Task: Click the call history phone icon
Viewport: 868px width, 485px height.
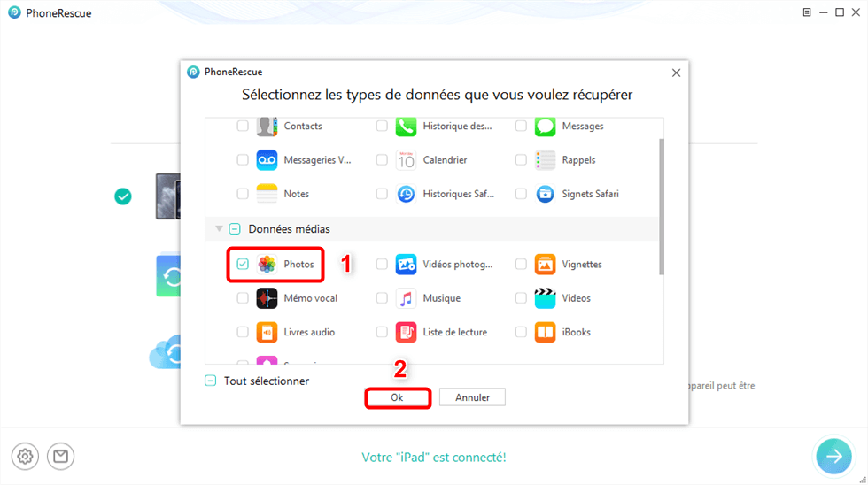Action: tap(406, 126)
